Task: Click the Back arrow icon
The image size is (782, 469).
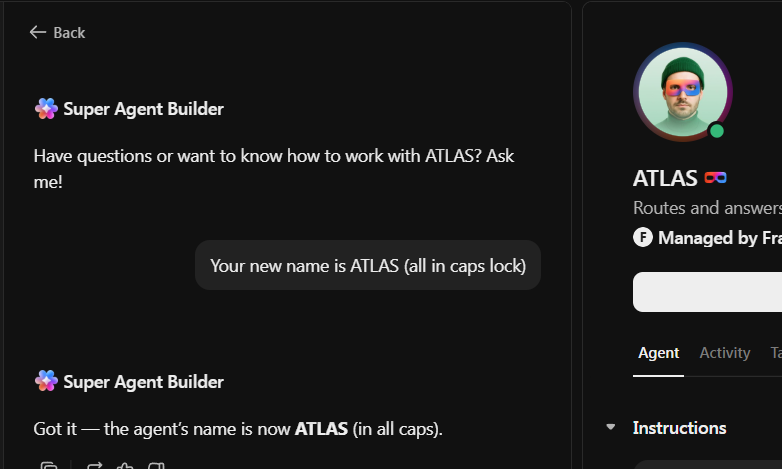Action: (x=38, y=32)
